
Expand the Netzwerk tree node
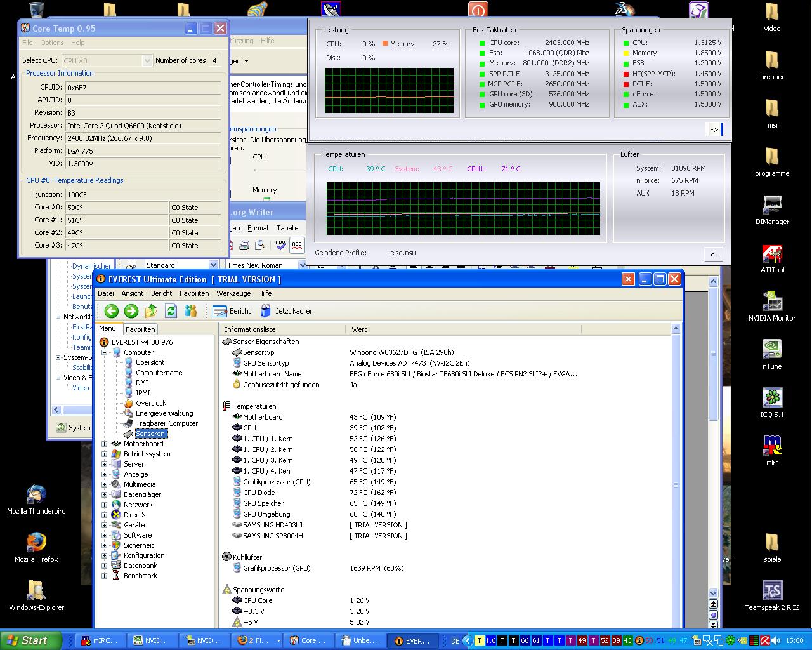pos(105,505)
